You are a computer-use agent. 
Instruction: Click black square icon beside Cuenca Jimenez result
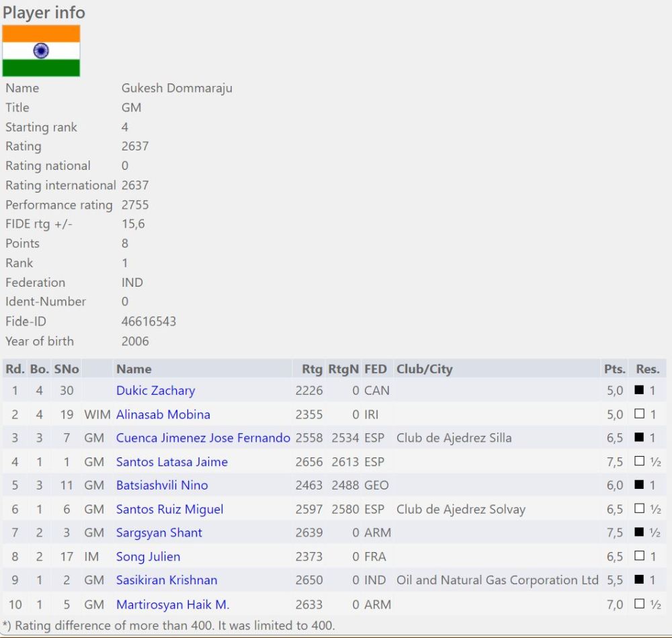[639, 438]
